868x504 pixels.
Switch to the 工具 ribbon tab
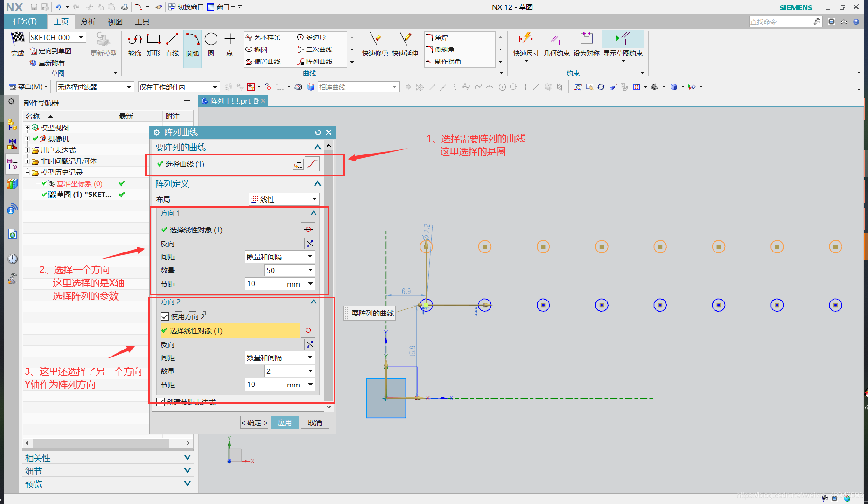(142, 21)
